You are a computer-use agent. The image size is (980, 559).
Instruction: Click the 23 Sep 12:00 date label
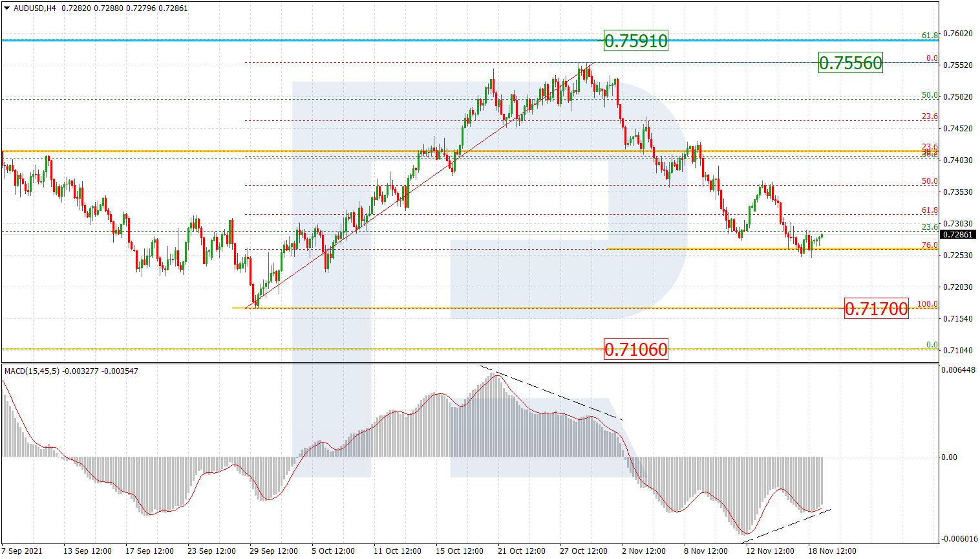click(211, 551)
